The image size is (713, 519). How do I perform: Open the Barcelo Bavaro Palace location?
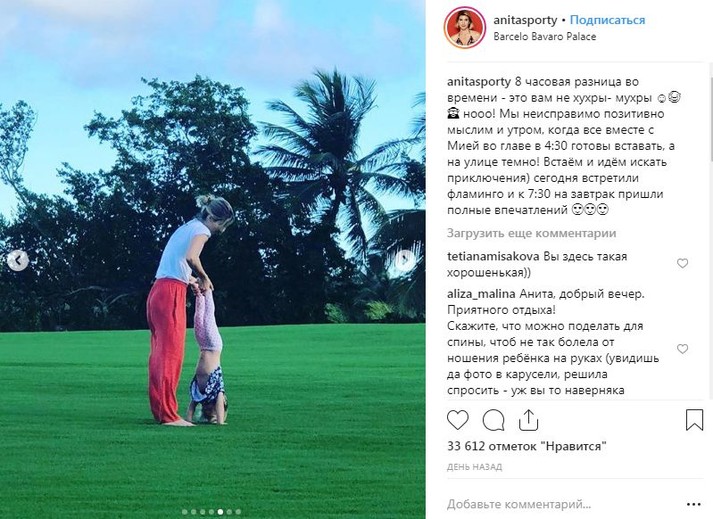click(x=545, y=37)
